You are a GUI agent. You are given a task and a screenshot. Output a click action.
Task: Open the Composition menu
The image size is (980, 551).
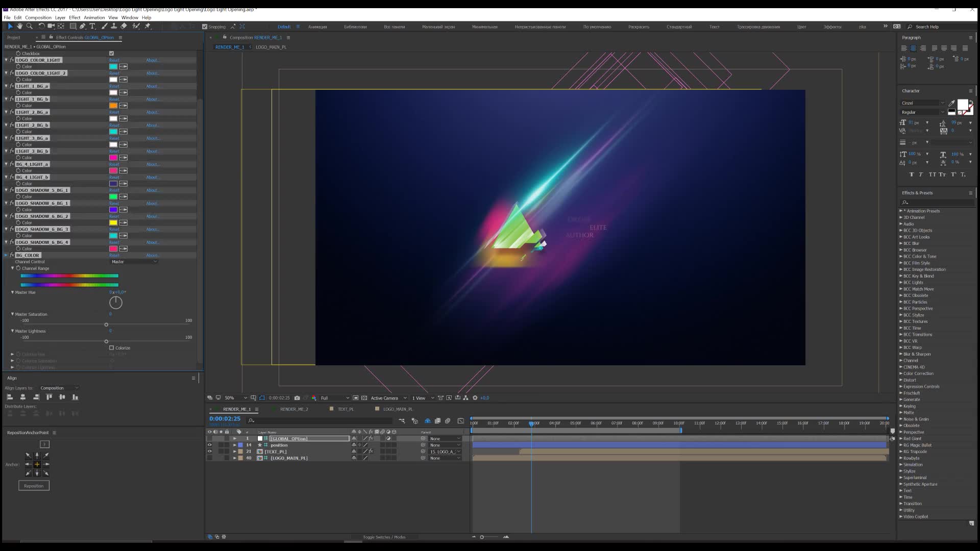38,17
